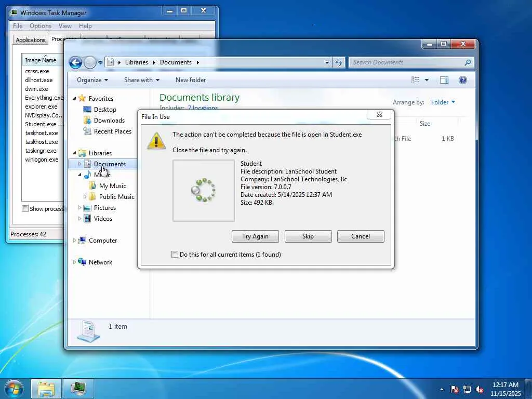
Task: Click Libraries in the address breadcrumb
Action: pos(137,62)
